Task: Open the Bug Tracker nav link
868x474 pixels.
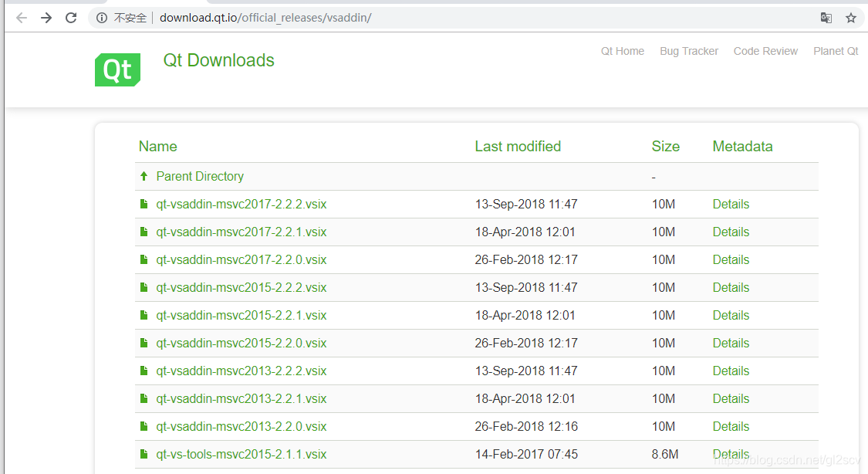Action: pyautogui.click(x=689, y=51)
